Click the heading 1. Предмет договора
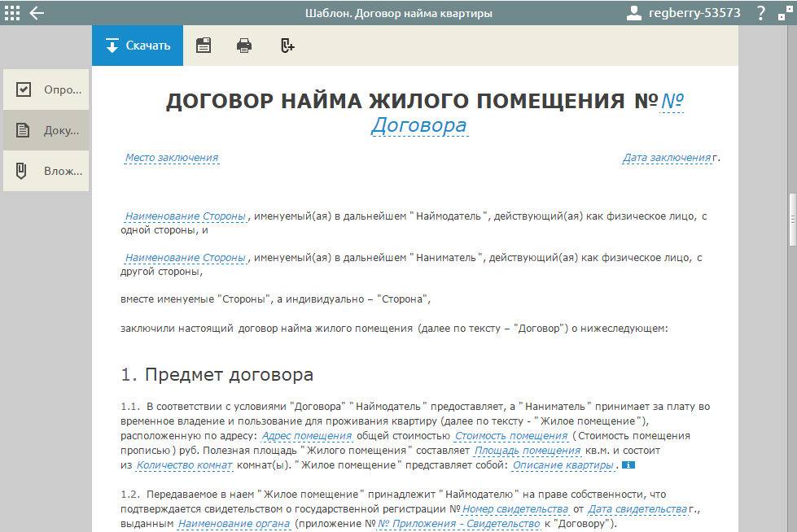This screenshot has height=532, width=797. 217,374
